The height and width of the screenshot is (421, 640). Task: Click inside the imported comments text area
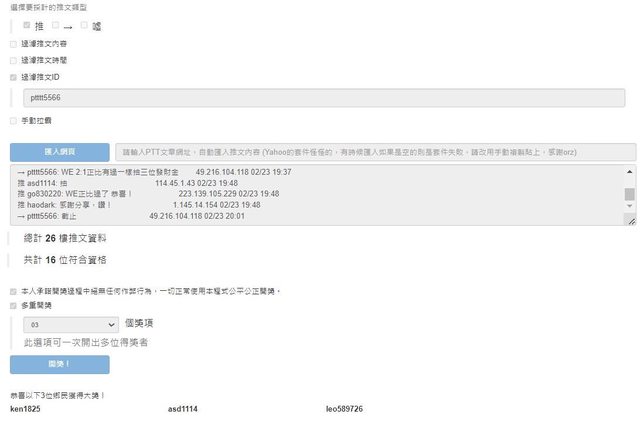300,195
